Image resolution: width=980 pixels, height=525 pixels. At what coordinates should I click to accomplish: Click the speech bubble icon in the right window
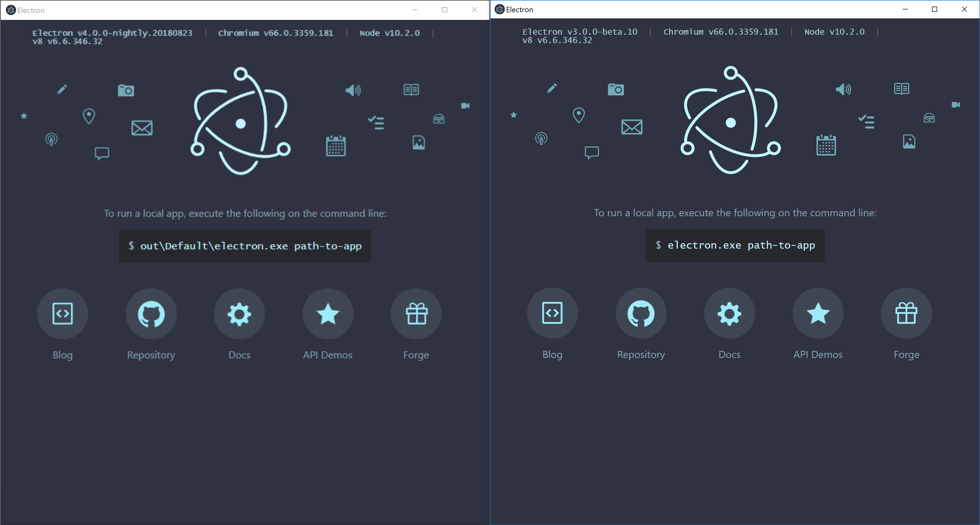592,152
